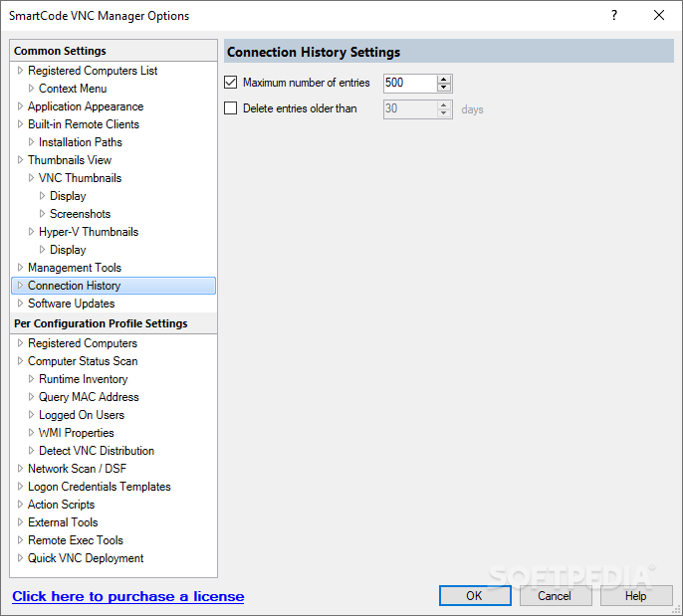Viewport: 683px width, 616px height.
Task: Select Installation Paths item
Action: click(x=80, y=142)
